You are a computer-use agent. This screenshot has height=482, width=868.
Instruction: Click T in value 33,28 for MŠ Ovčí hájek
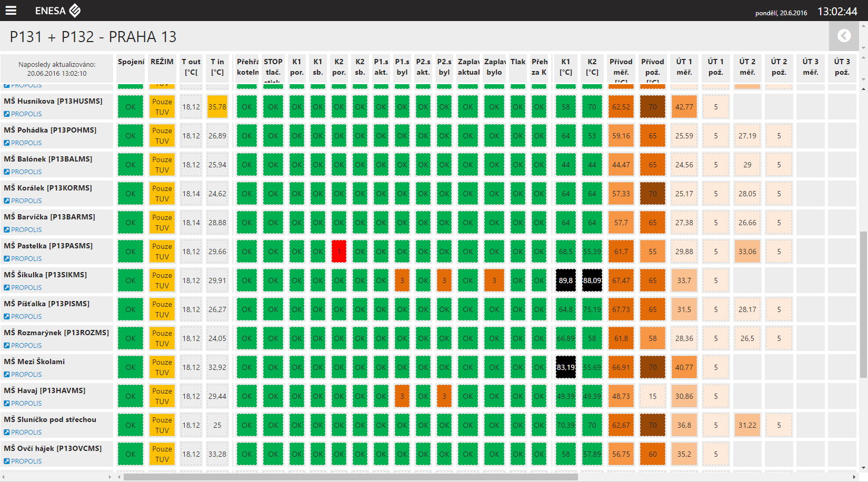point(217,454)
